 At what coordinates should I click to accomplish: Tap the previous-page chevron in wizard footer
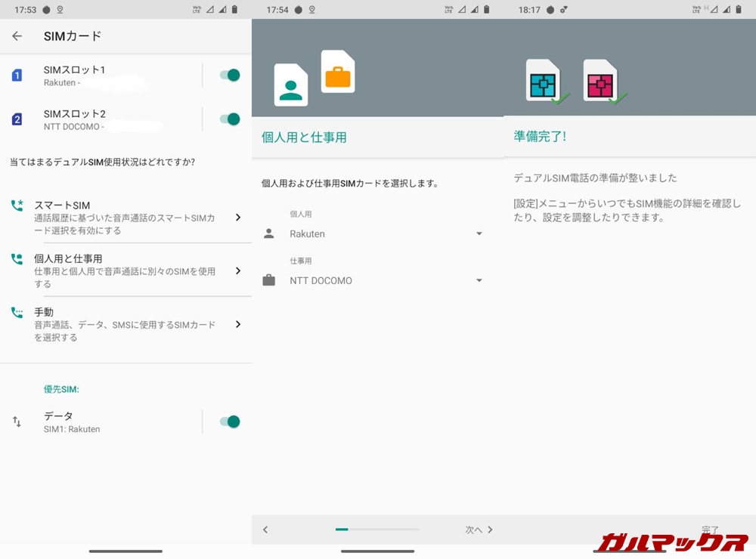(x=265, y=530)
